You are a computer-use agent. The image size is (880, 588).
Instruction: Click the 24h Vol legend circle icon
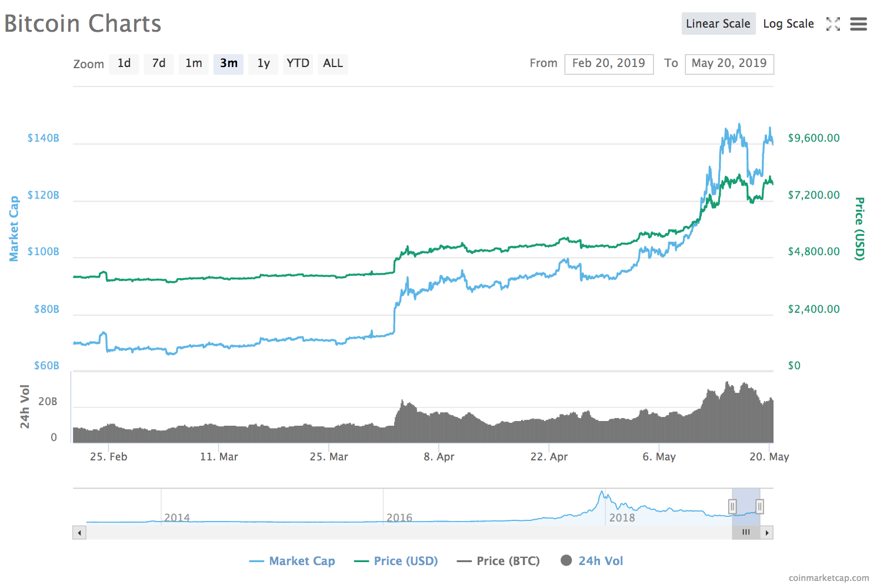click(x=566, y=560)
